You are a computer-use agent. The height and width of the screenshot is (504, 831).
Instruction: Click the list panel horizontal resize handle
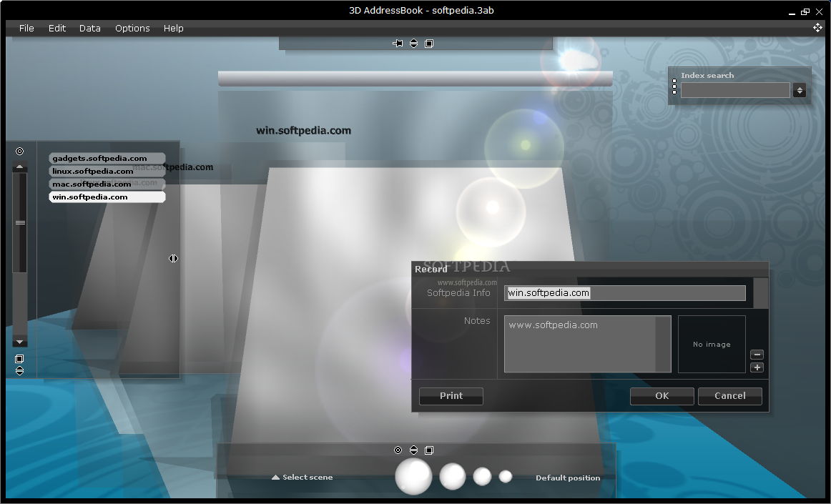click(173, 258)
